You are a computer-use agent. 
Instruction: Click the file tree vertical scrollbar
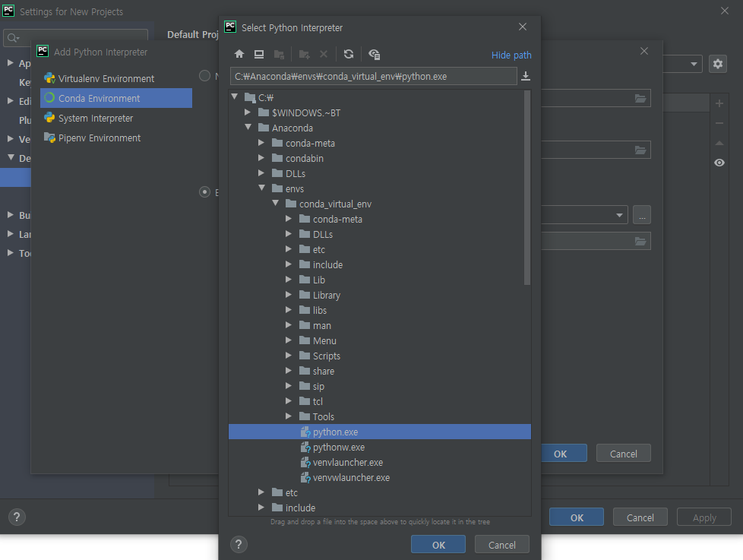527,188
